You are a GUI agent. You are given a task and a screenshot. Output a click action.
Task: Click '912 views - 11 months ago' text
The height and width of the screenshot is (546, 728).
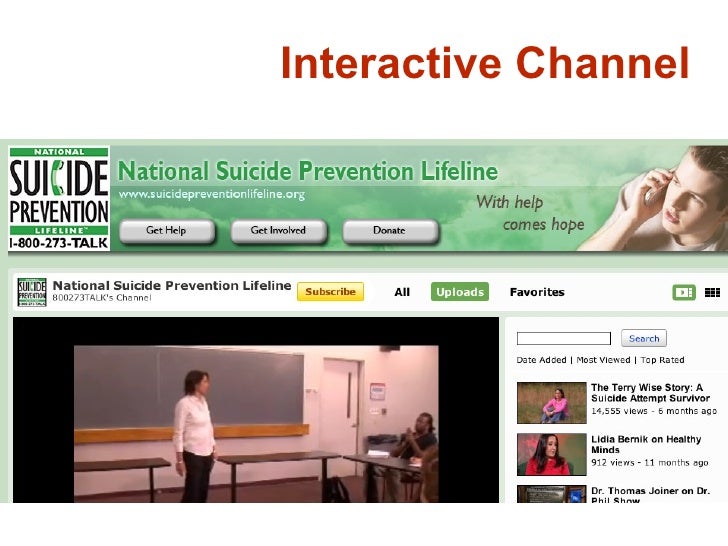click(x=650, y=463)
